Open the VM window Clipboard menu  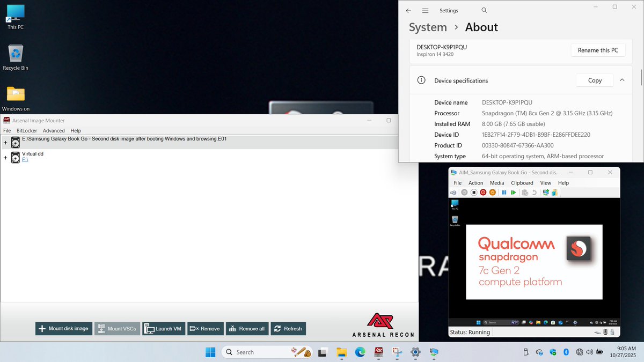pos(522,183)
